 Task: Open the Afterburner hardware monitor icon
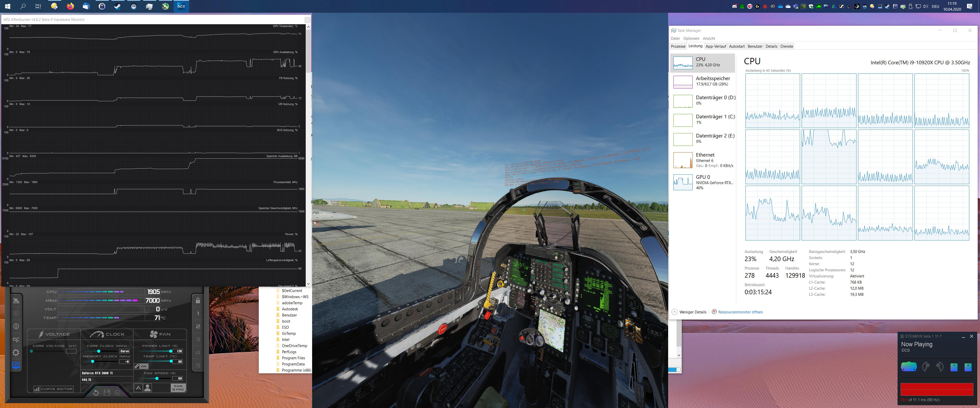(x=16, y=365)
